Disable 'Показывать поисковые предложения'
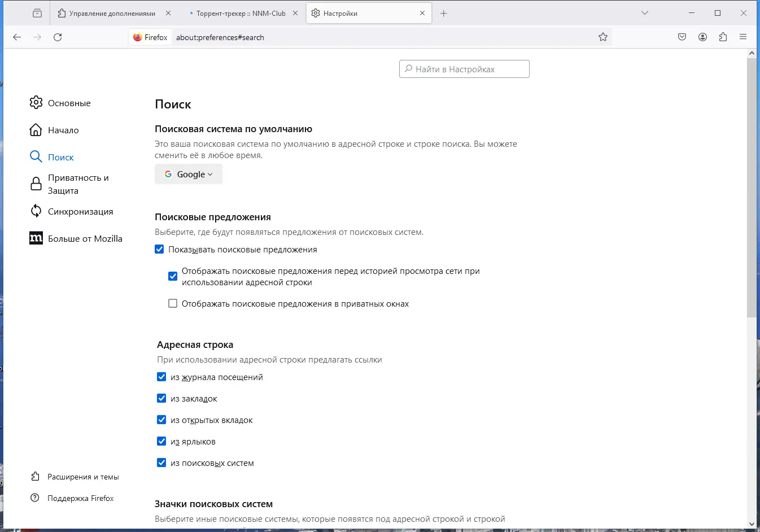The height and width of the screenshot is (532, 760). click(159, 248)
